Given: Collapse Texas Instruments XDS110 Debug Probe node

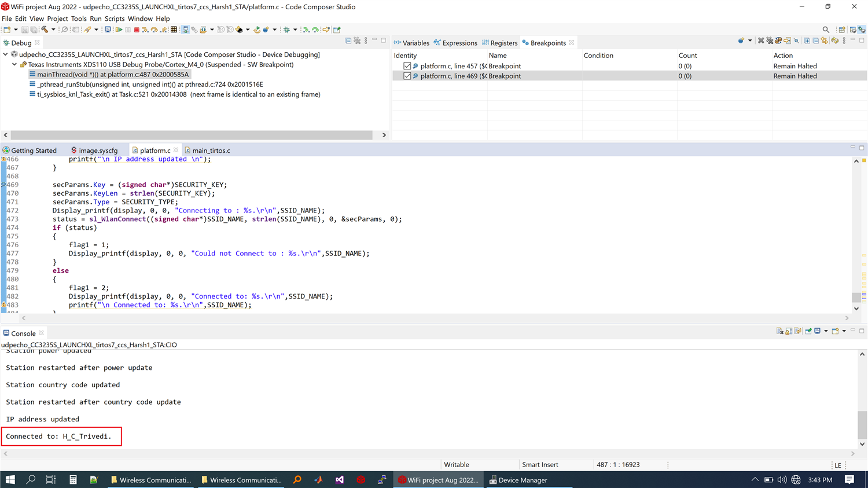Looking at the screenshot, I should (x=15, y=64).
